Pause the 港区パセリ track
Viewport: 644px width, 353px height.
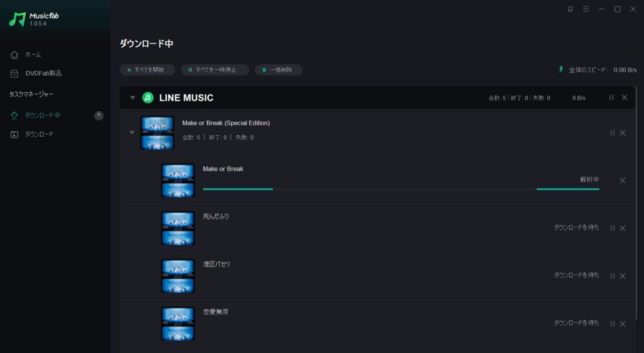[x=612, y=276]
